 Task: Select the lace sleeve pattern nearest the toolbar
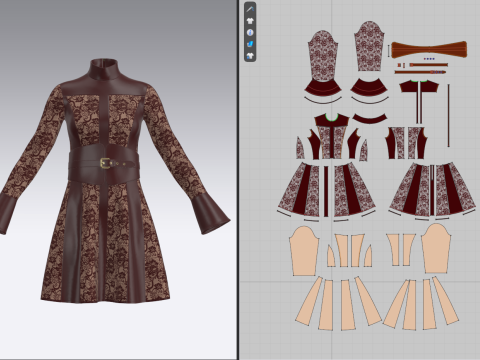coord(323,55)
